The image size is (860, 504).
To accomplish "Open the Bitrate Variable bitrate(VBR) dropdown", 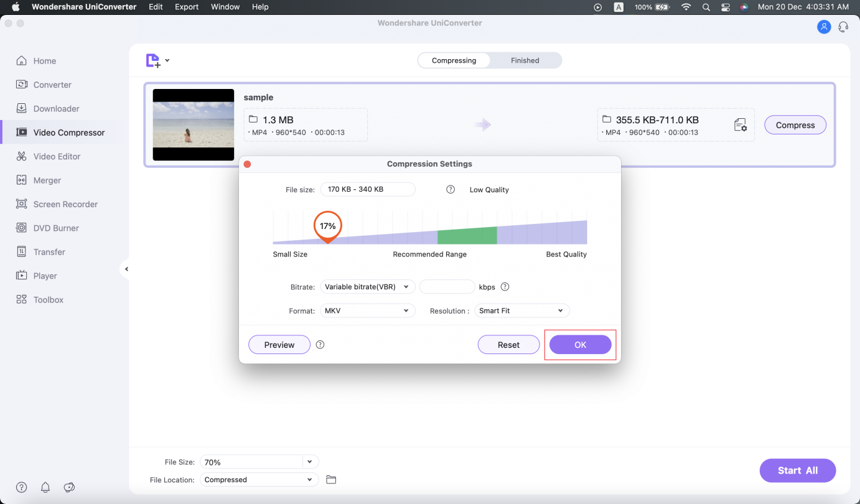I will 368,287.
